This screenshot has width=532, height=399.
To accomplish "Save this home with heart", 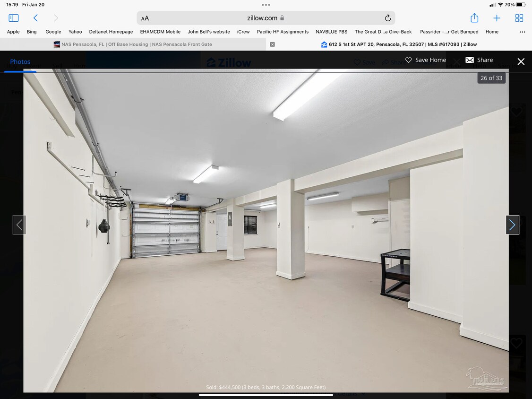I will tap(426, 60).
